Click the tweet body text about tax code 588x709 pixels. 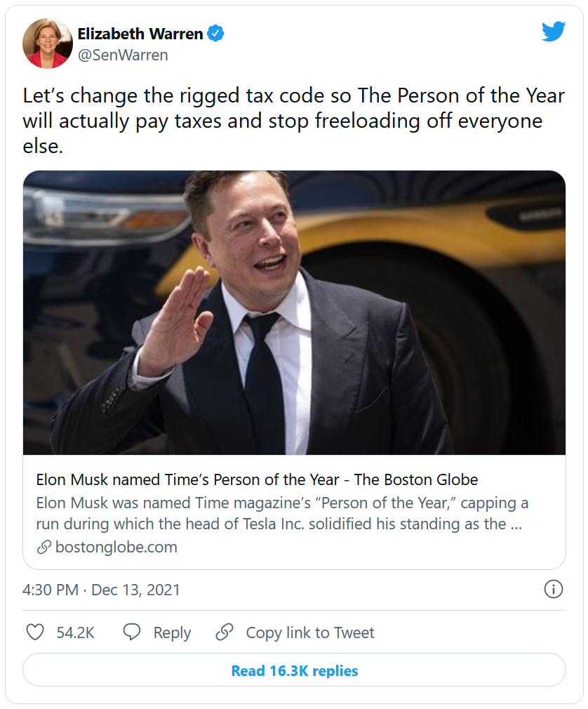pos(293,121)
